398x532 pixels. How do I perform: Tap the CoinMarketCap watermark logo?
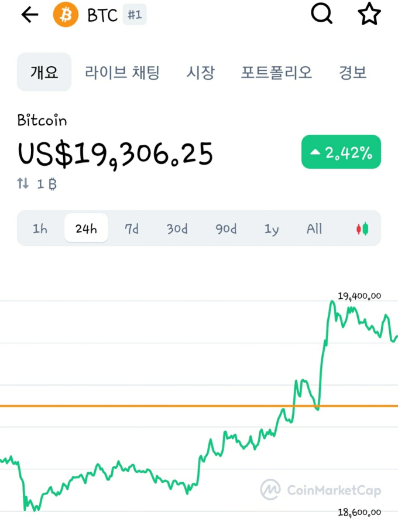321,490
